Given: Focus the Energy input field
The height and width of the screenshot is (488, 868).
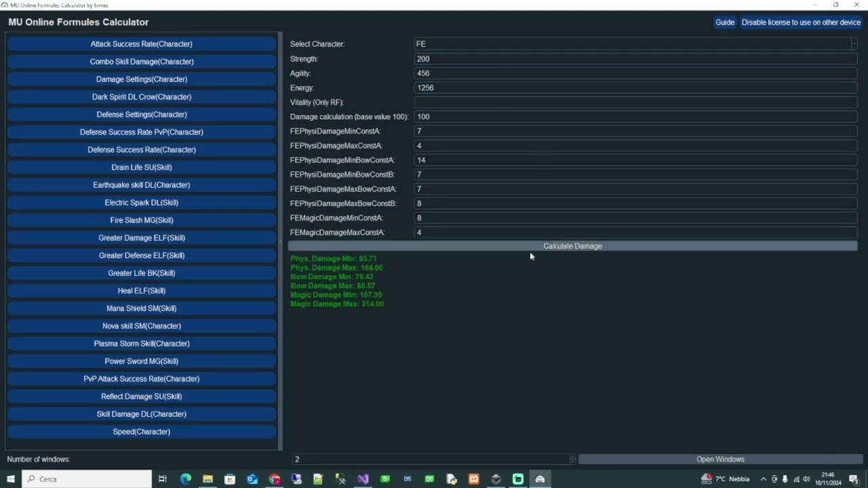Looking at the screenshot, I should [635, 87].
